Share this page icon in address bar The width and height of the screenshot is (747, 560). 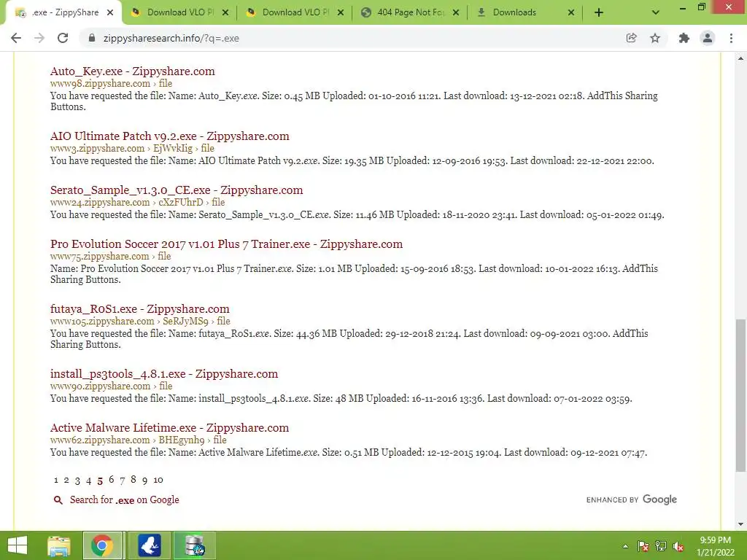(x=631, y=38)
